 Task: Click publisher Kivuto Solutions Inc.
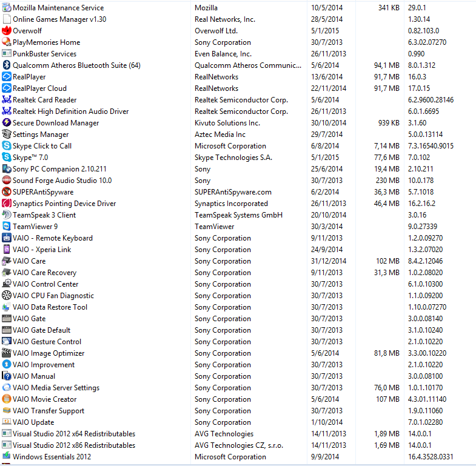point(227,123)
